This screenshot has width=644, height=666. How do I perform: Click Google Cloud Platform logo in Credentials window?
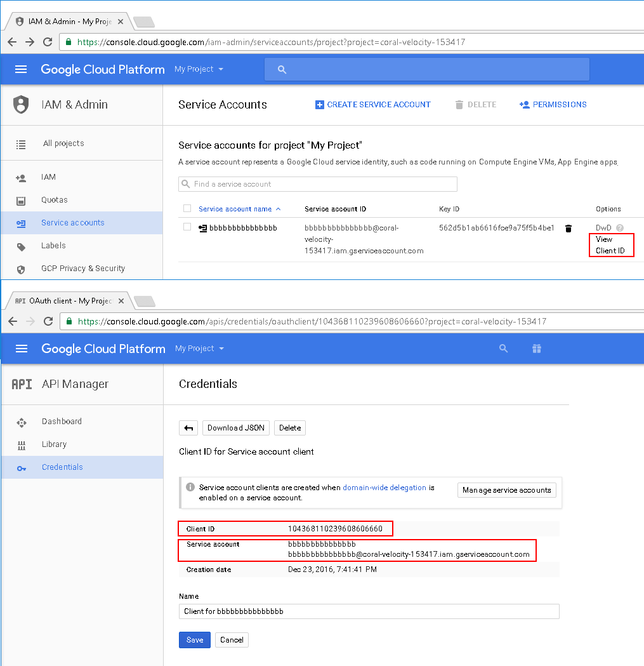click(103, 349)
